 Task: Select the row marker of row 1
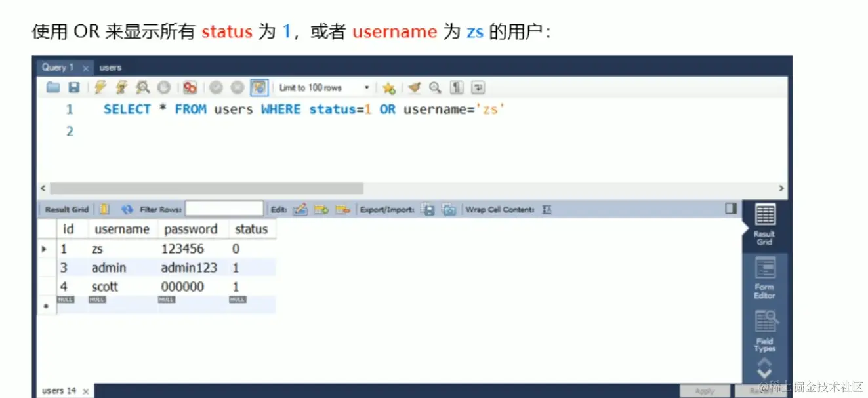pos(45,249)
